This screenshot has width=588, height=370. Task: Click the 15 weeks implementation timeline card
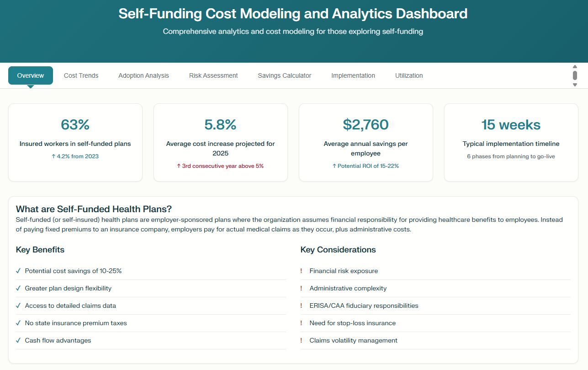(x=511, y=142)
